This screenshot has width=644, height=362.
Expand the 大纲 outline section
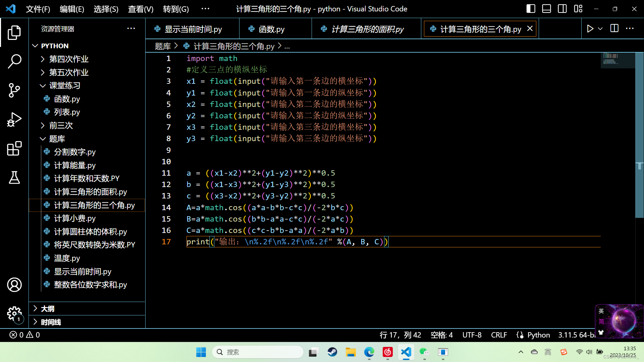coord(87,309)
